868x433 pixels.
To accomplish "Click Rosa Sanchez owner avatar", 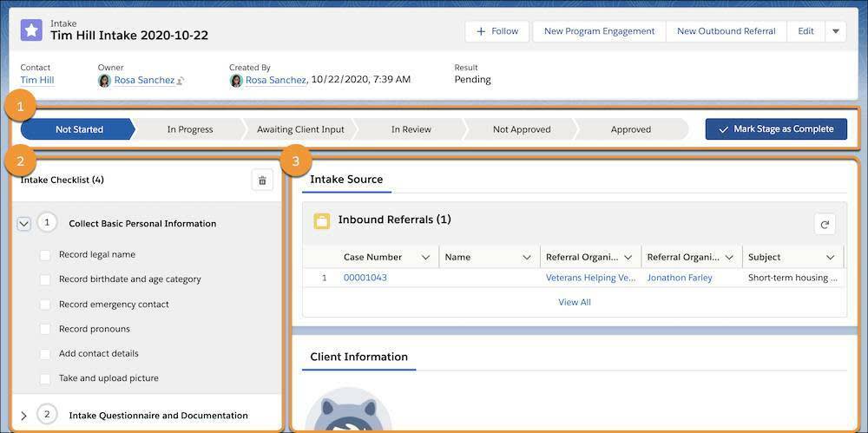I will point(105,81).
